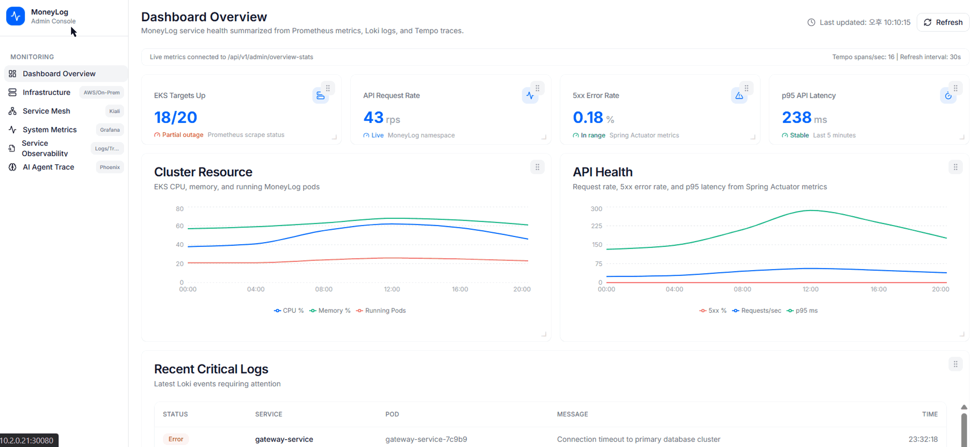Click the API Health panel drag handle
Viewport: 980px width, 447px height.
tap(955, 167)
